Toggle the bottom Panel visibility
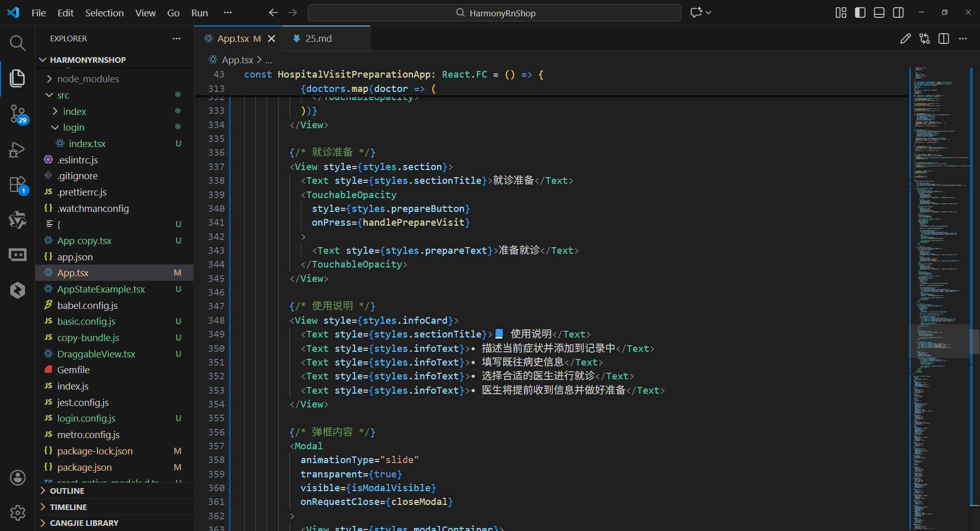 coord(879,13)
